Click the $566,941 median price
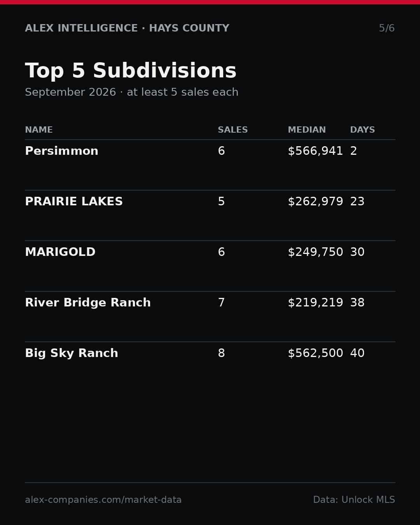 pos(315,151)
